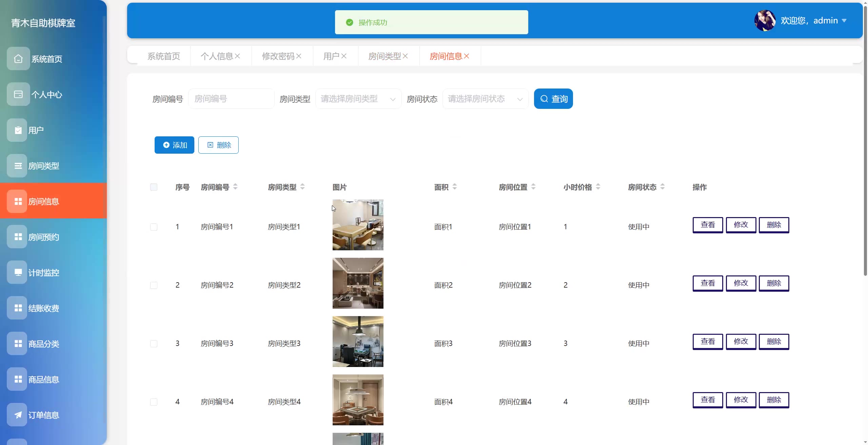Toggle the select-all checkbox in table header
The image size is (868, 445).
154,187
